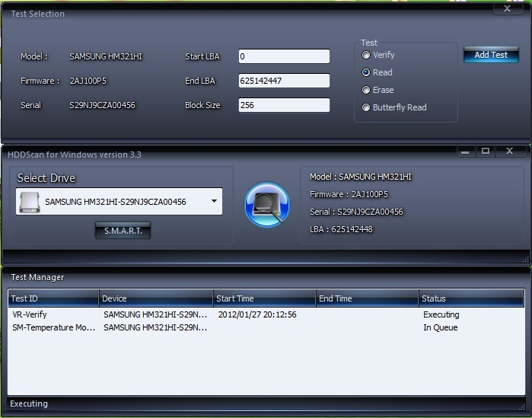Image resolution: width=532 pixels, height=418 pixels.
Task: Open the S.M.A.R.T. report button
Action: [x=123, y=231]
